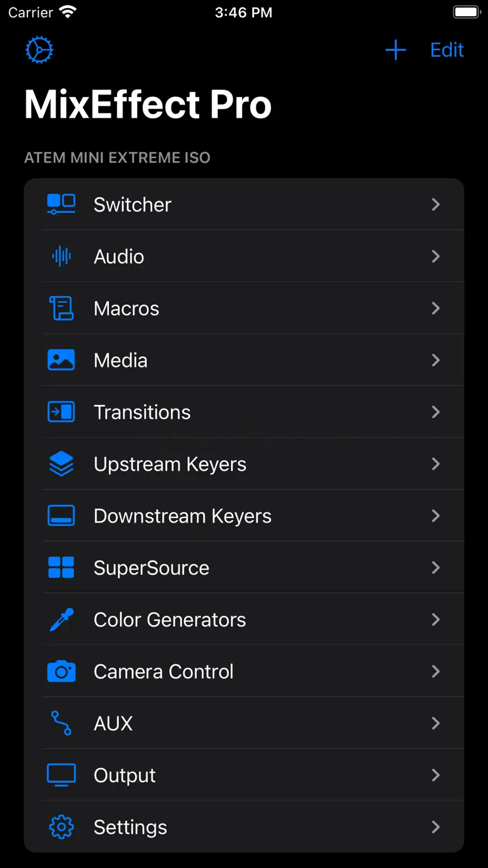Image resolution: width=488 pixels, height=868 pixels.
Task: Tap the Camera Control camera icon
Action: [61, 671]
